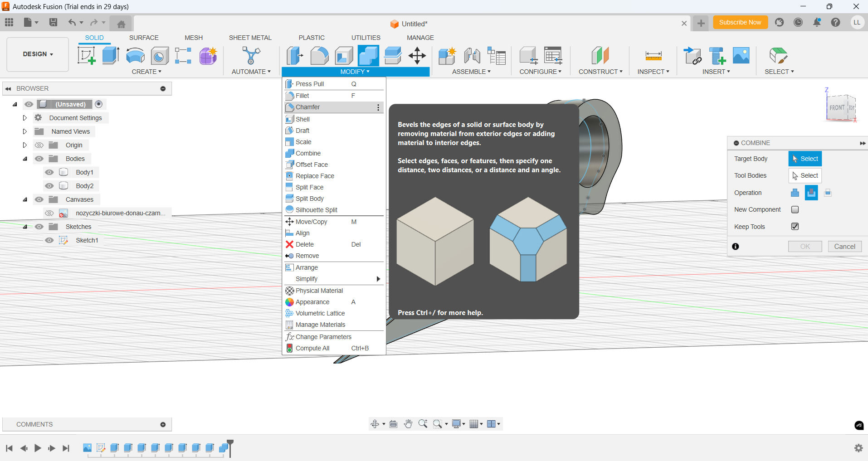Image resolution: width=868 pixels, height=461 pixels.
Task: Activate the Unsaved component radio button
Action: pos(99,104)
